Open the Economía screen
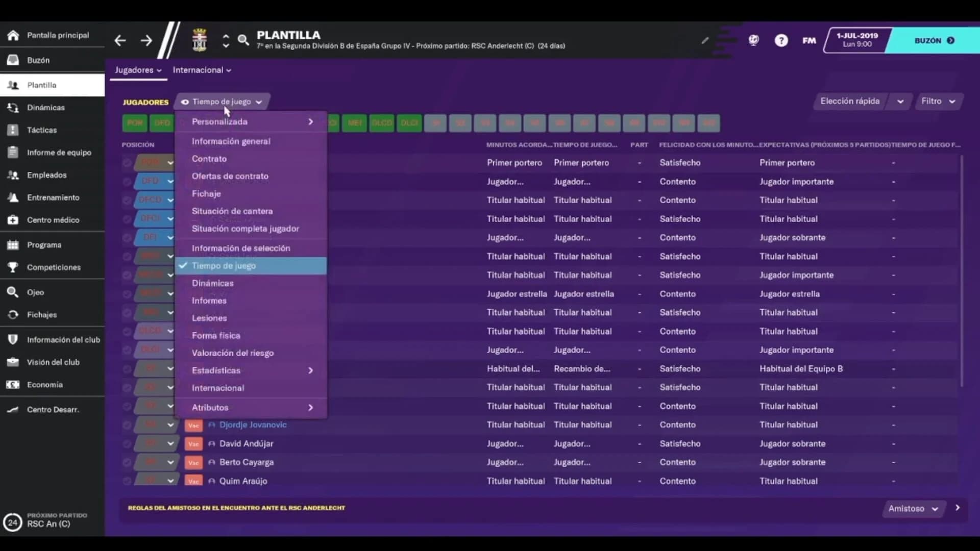Viewport: 980px width, 551px height. [x=45, y=385]
